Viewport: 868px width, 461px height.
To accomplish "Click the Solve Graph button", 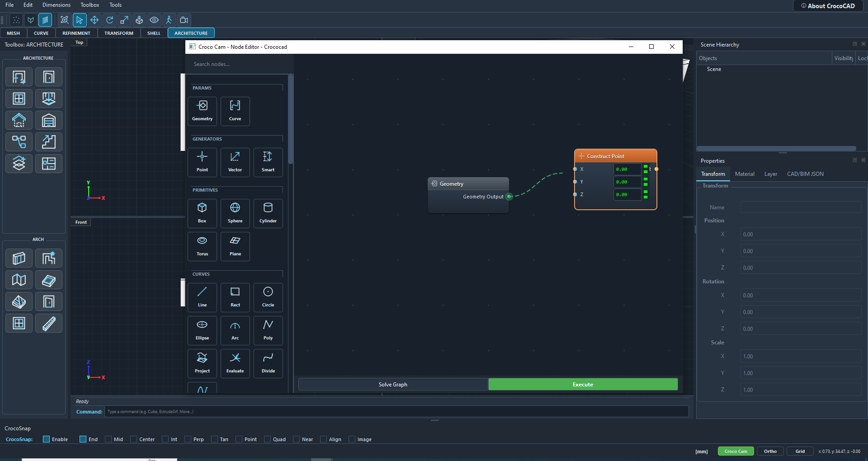I will 393,385.
